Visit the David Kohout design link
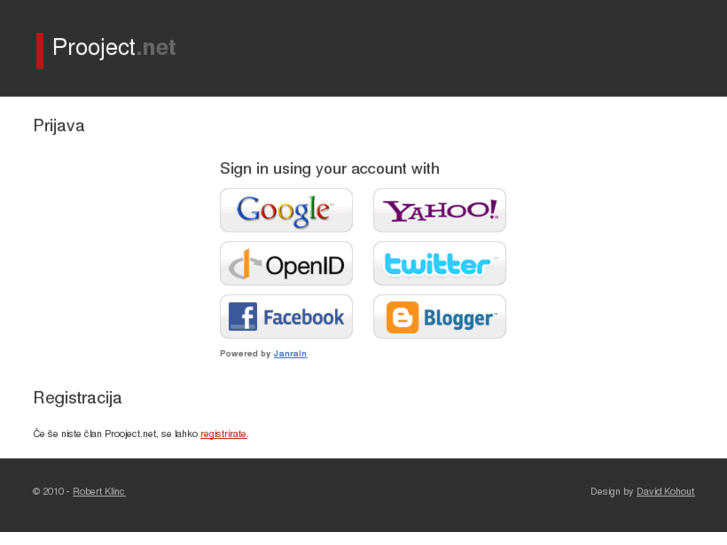This screenshot has height=545, width=727. coord(665,492)
